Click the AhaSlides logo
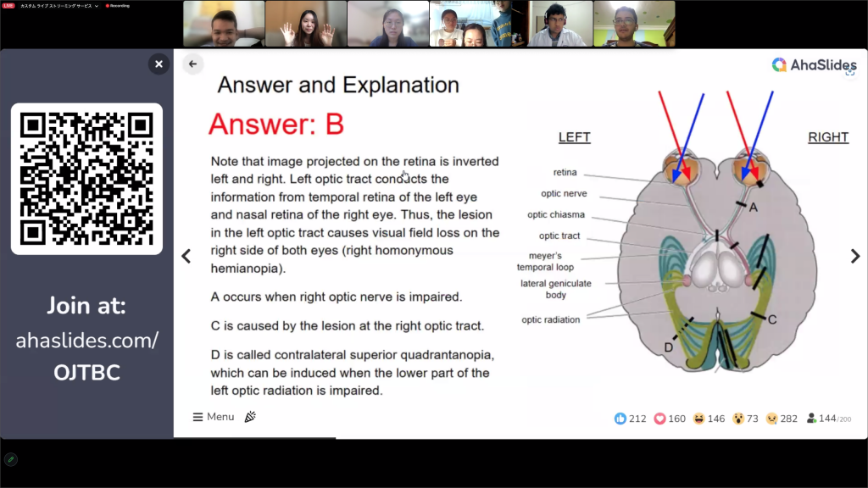868x488 pixels. tap(814, 65)
